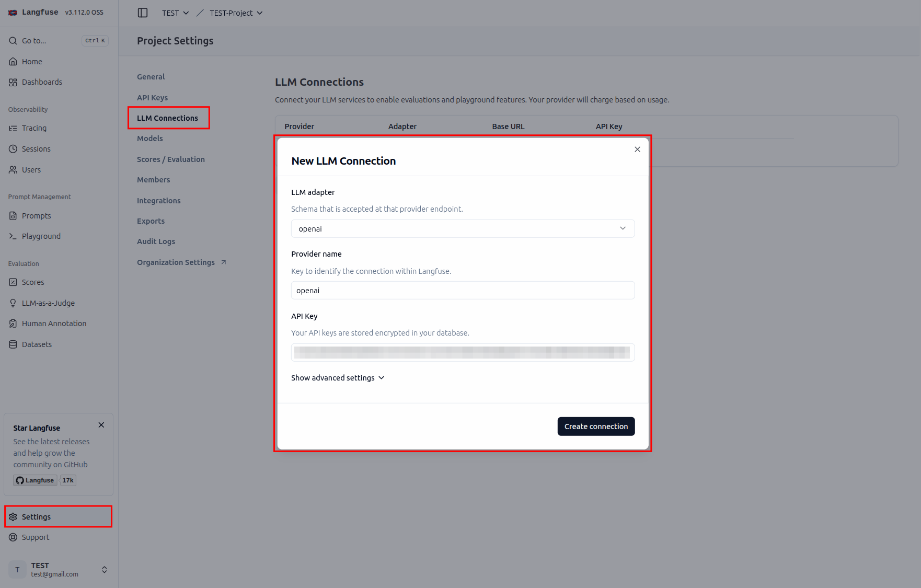Open Sessions in the sidebar
The image size is (921, 588).
coord(36,149)
